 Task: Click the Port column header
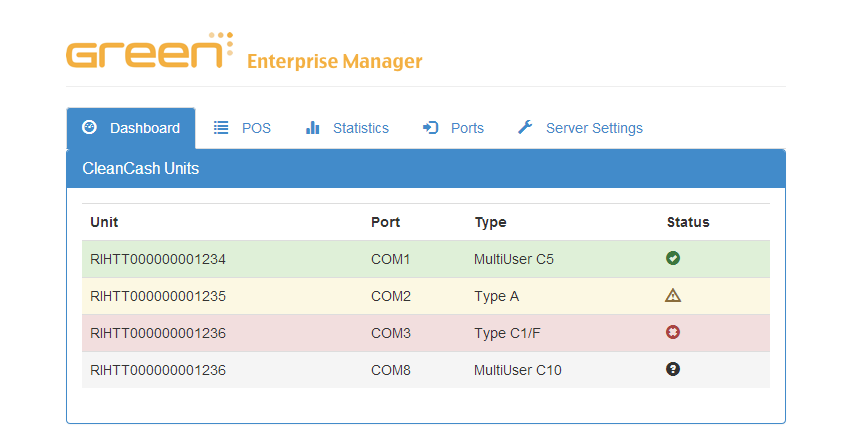pyautogui.click(x=385, y=222)
